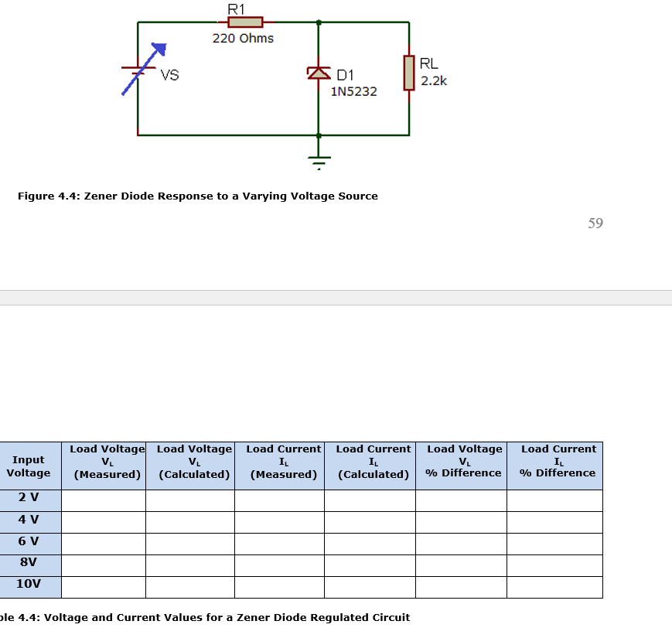Click the VL Measured cell in the 2 V row
The image size is (672, 638).
104,500
